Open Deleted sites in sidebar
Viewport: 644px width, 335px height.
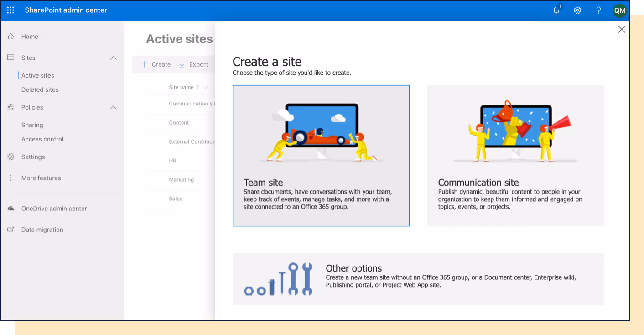[x=40, y=89]
